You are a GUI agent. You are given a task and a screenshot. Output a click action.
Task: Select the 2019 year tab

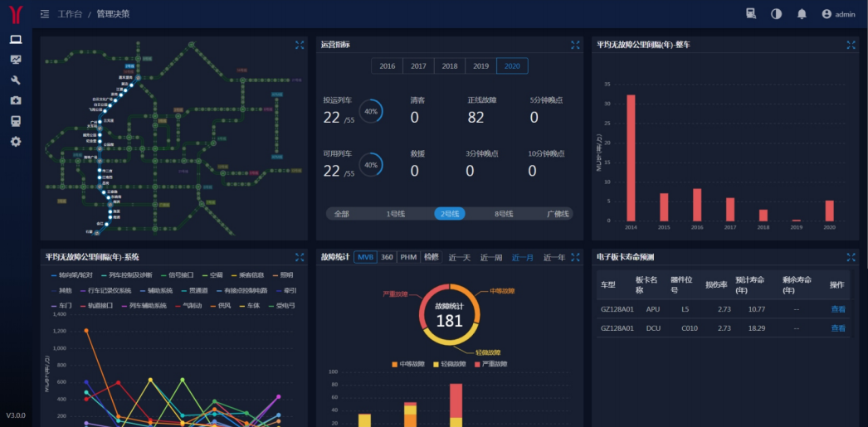click(481, 66)
